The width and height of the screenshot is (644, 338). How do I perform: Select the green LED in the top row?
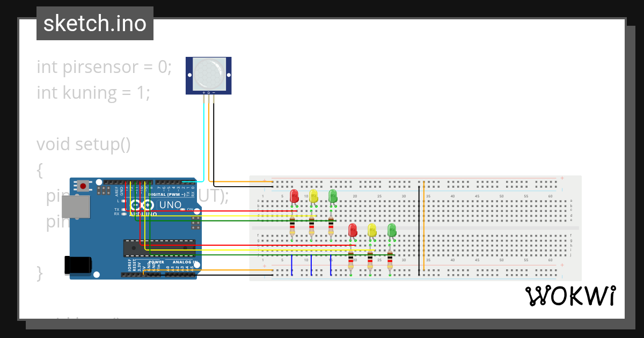pyautogui.click(x=333, y=196)
